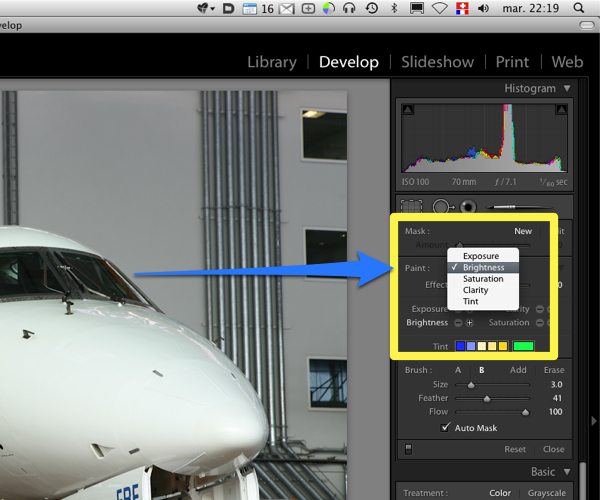This screenshot has width=600, height=500.
Task: Click the Flow value 100
Action: tap(555, 412)
